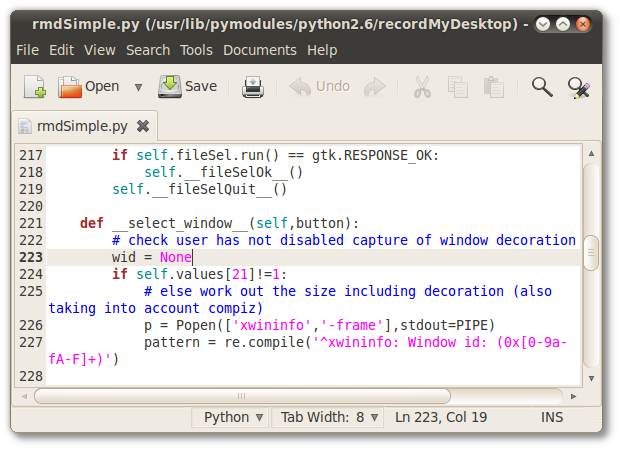Open the Tab Width dropdown
620x450 pixels.
(329, 417)
